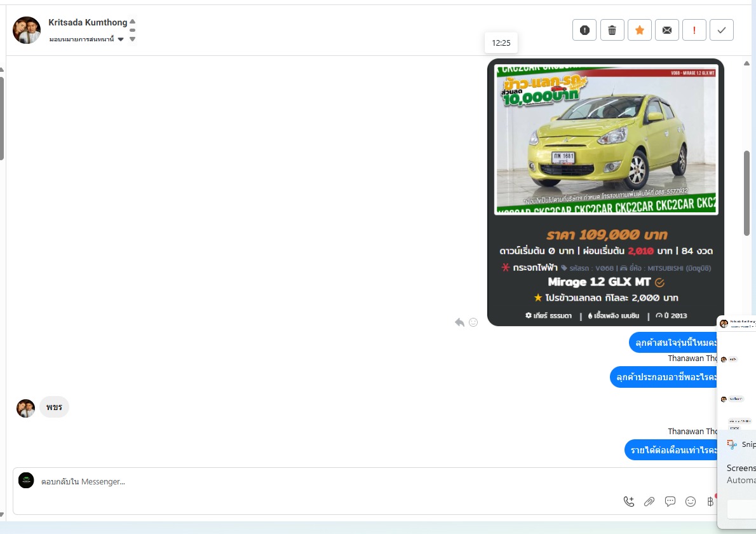Click the price text ราคา 109,000 บาท
Image resolution: width=756 pixels, height=534 pixels.
607,235
